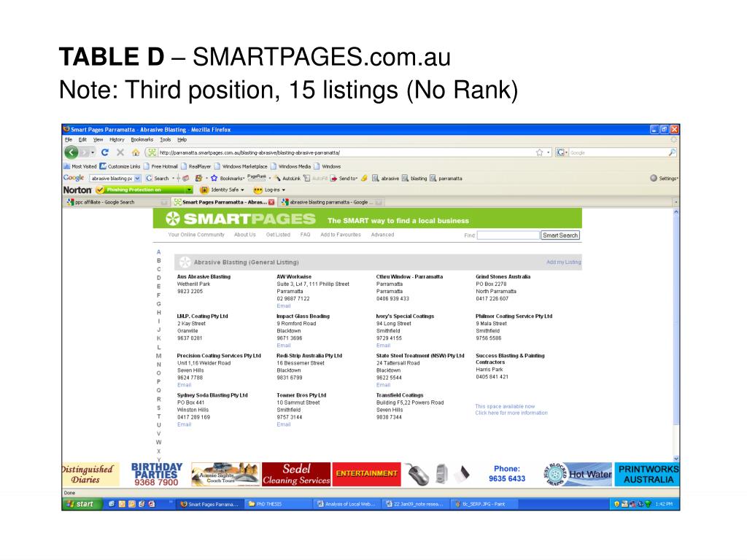Click the stop loading X icon

click(x=120, y=152)
